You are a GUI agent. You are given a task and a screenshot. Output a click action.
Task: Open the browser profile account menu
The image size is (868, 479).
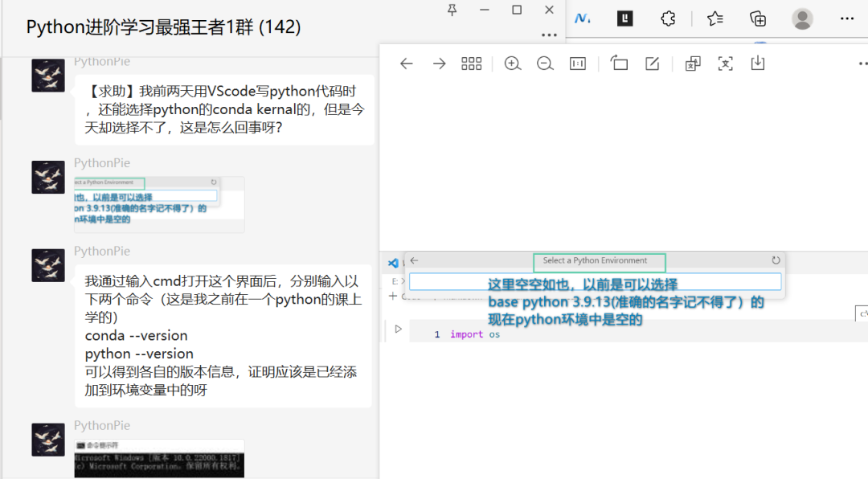(802, 18)
